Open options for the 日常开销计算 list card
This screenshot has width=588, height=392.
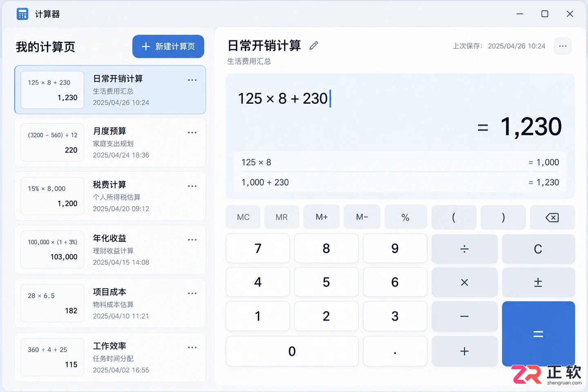192,80
